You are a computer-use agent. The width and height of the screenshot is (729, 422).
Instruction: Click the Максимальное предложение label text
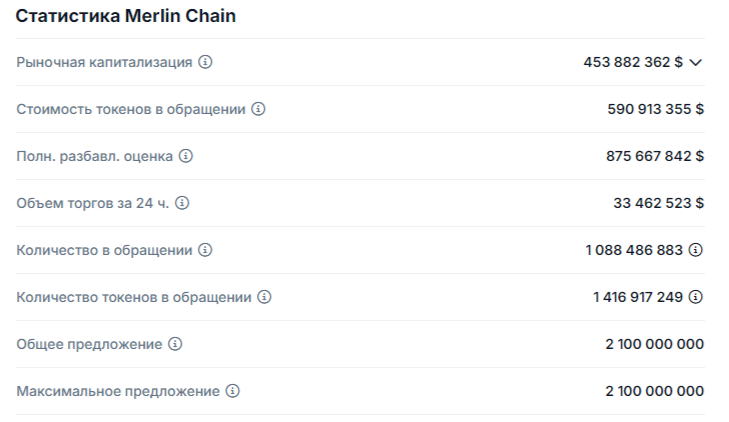(118, 391)
